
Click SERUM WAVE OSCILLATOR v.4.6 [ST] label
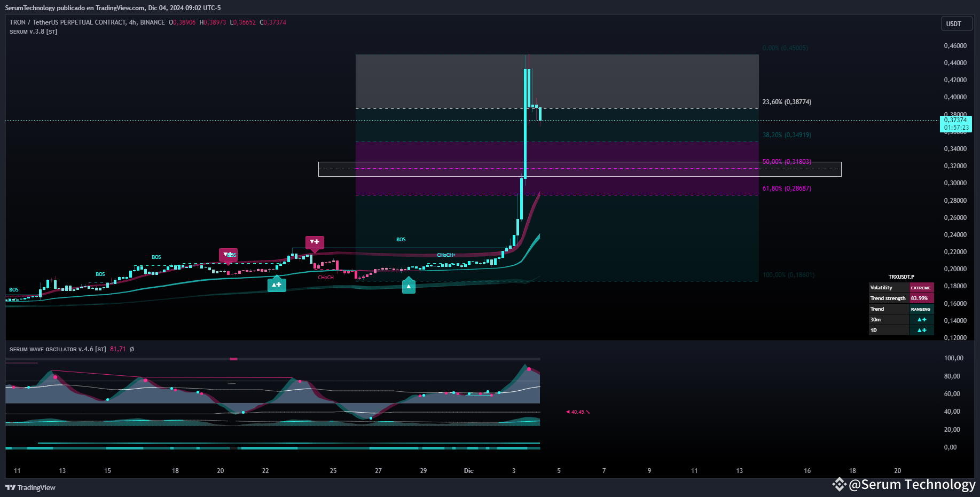58,349
